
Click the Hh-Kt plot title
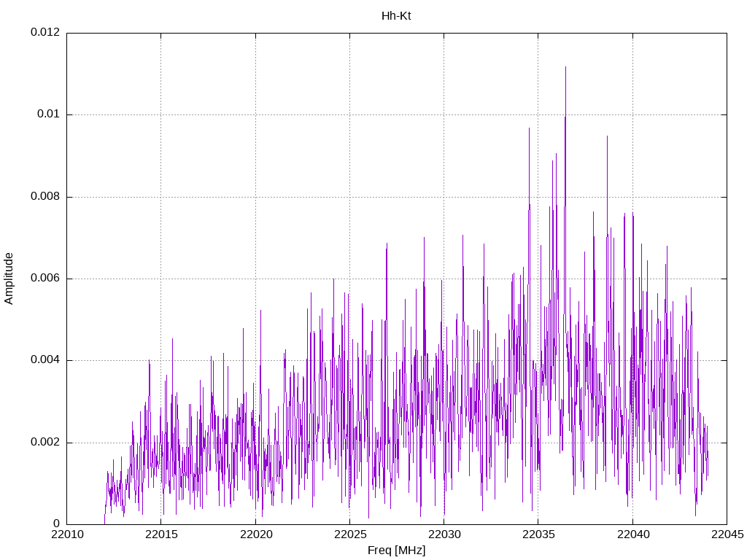click(396, 16)
